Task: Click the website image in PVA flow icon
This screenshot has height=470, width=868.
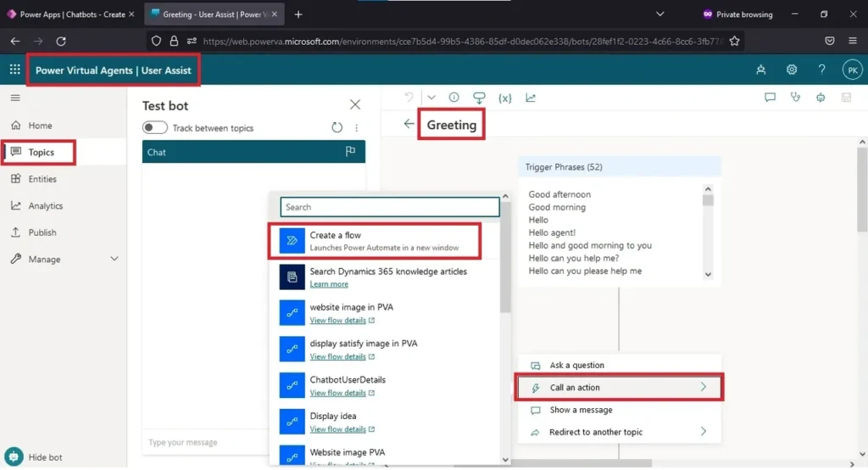Action: 292,312
